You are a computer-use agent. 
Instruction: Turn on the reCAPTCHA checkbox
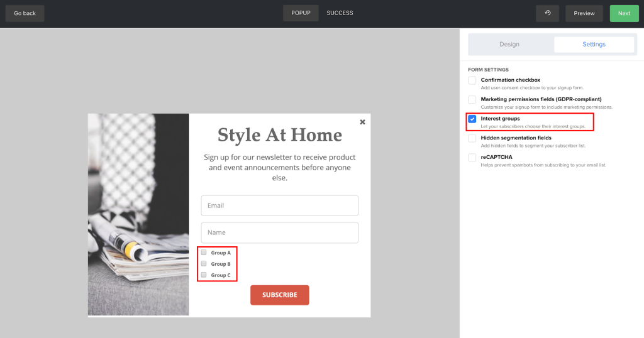click(472, 157)
